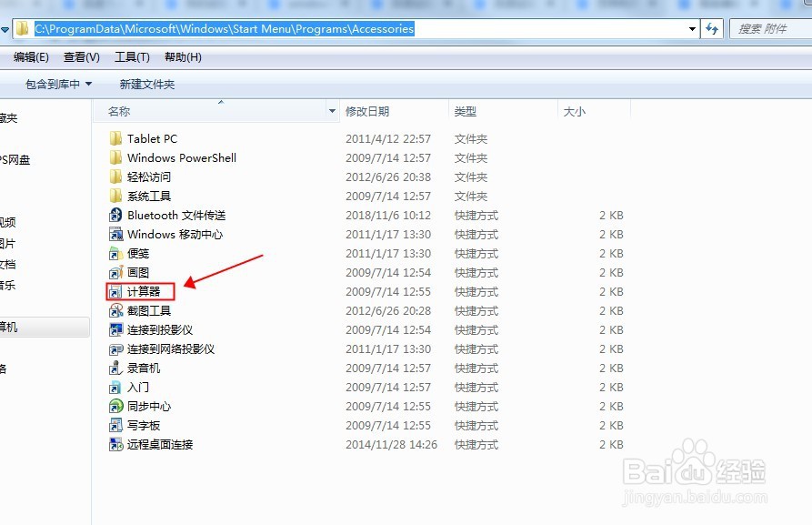Click the folder icon in the address bar

pos(22,28)
